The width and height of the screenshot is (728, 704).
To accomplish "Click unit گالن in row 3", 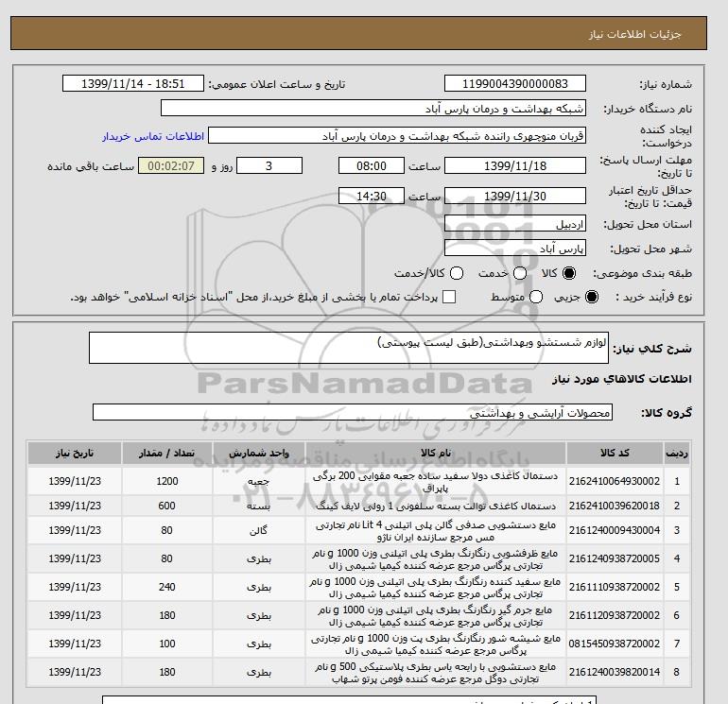I will pos(259,530).
